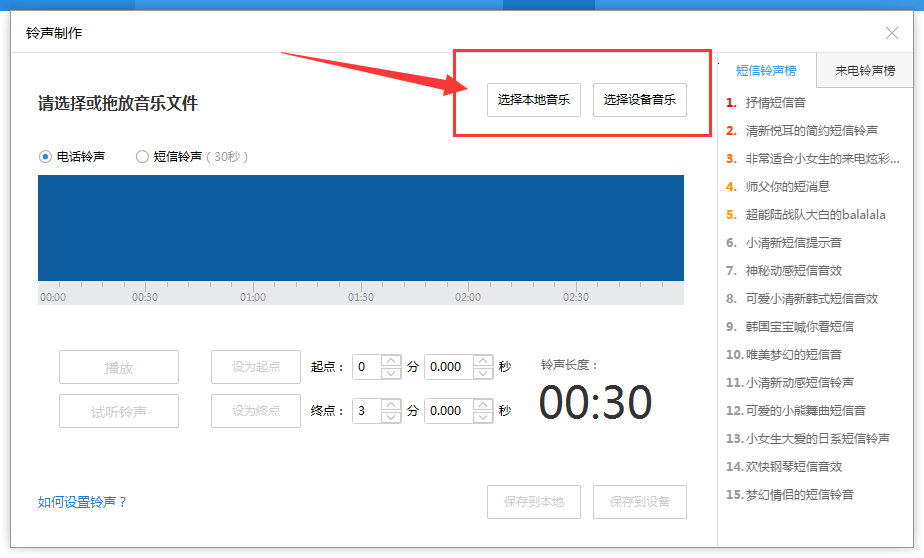Click the 01:30 mark on the timeline
This screenshot has width=924, height=558.
click(361, 297)
